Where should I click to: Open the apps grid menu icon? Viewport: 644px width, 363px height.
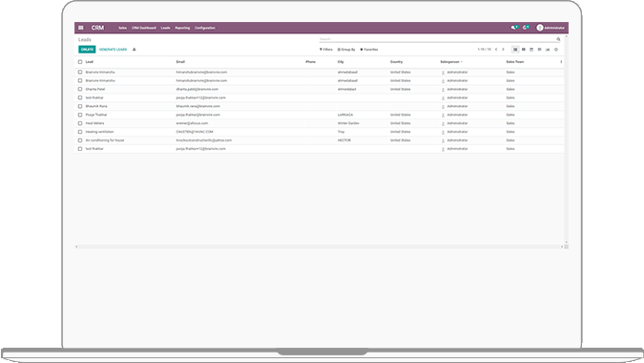tap(81, 28)
